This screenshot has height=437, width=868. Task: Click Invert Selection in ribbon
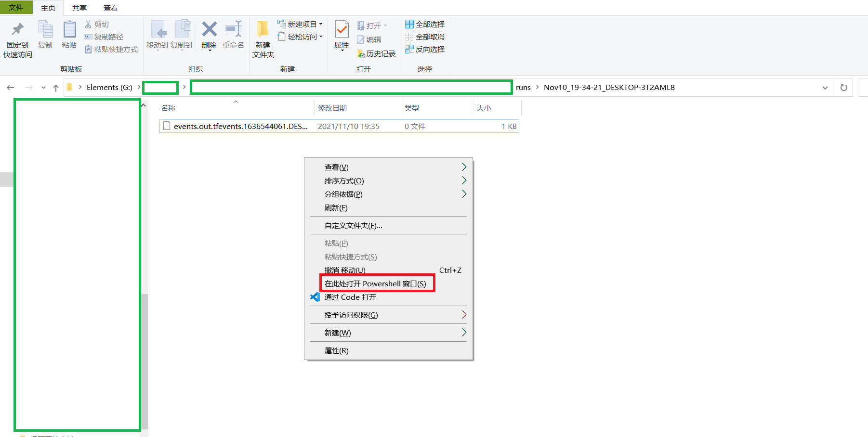point(425,49)
